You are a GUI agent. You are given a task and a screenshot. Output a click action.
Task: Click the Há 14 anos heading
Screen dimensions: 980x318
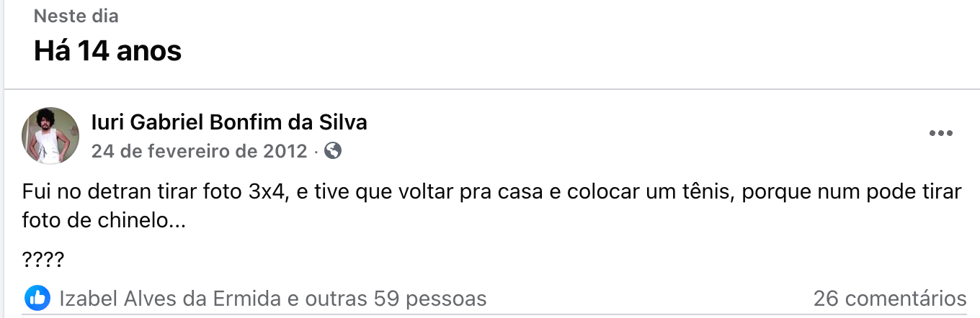(x=107, y=50)
